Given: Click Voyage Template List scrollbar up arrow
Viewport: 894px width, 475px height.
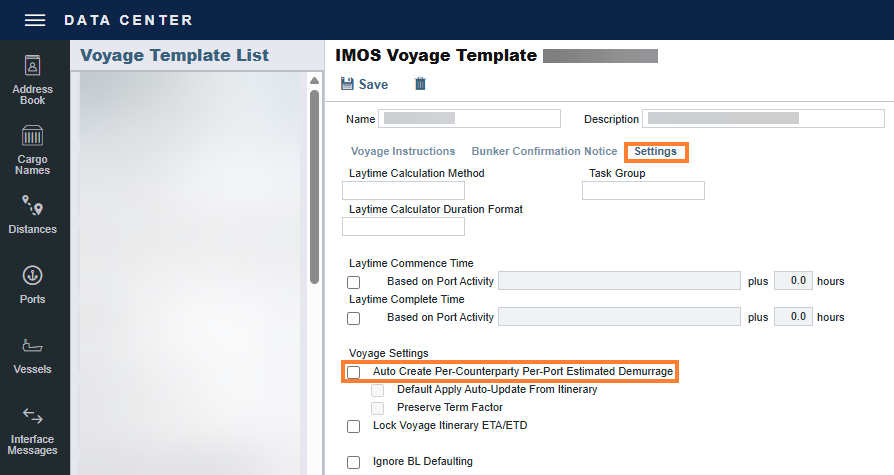Looking at the screenshot, I should click(x=314, y=80).
